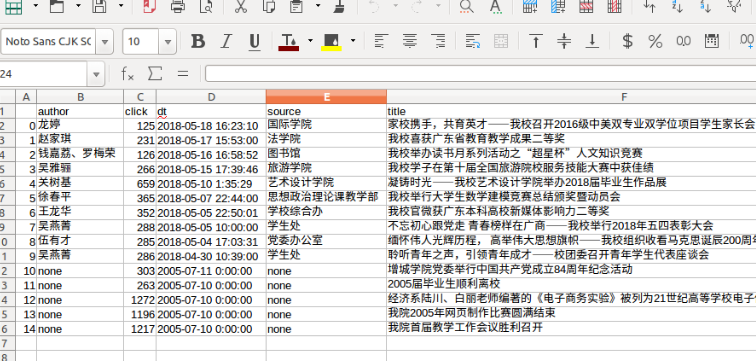The width and height of the screenshot is (756, 361).
Task: Click the font name field
Action: (48, 42)
